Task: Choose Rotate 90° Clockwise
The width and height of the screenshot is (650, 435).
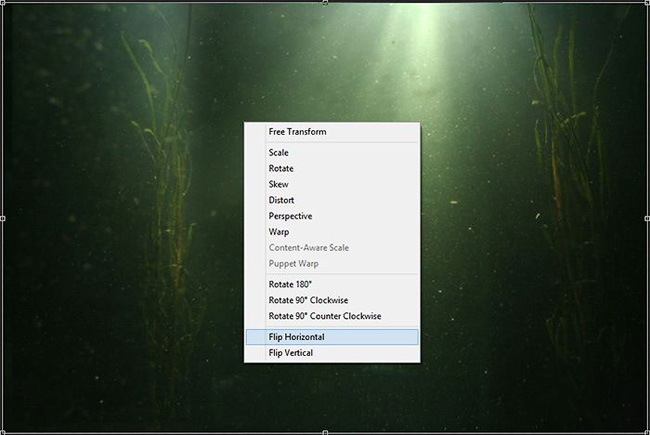Action: pyautogui.click(x=332, y=300)
